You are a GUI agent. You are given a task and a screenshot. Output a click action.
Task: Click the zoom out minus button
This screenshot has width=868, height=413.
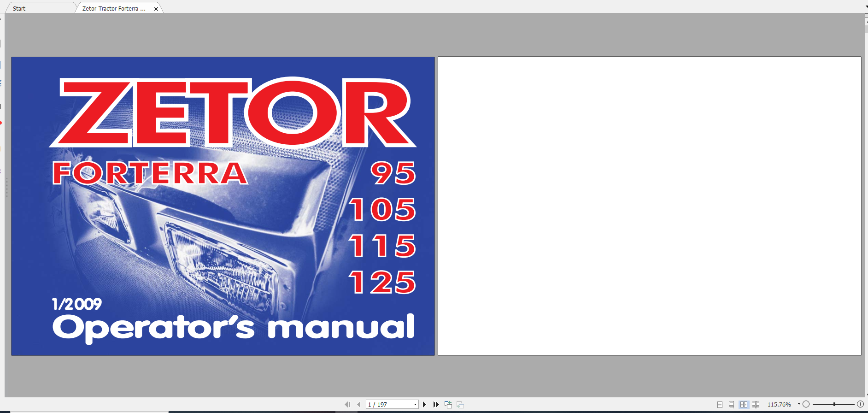click(806, 404)
